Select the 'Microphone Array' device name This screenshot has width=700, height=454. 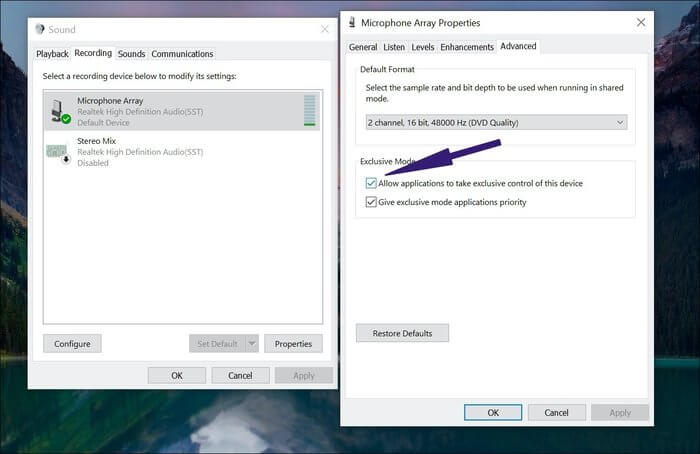tap(110, 100)
